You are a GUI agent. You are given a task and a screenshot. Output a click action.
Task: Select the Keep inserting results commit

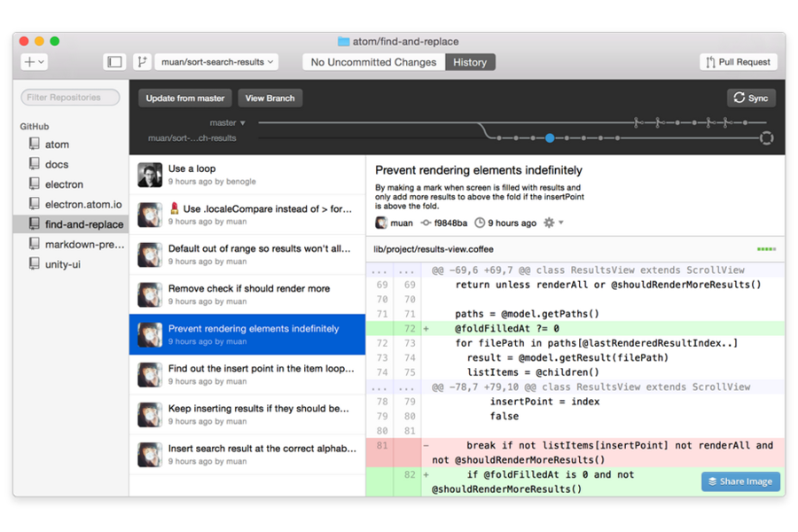pos(247,414)
